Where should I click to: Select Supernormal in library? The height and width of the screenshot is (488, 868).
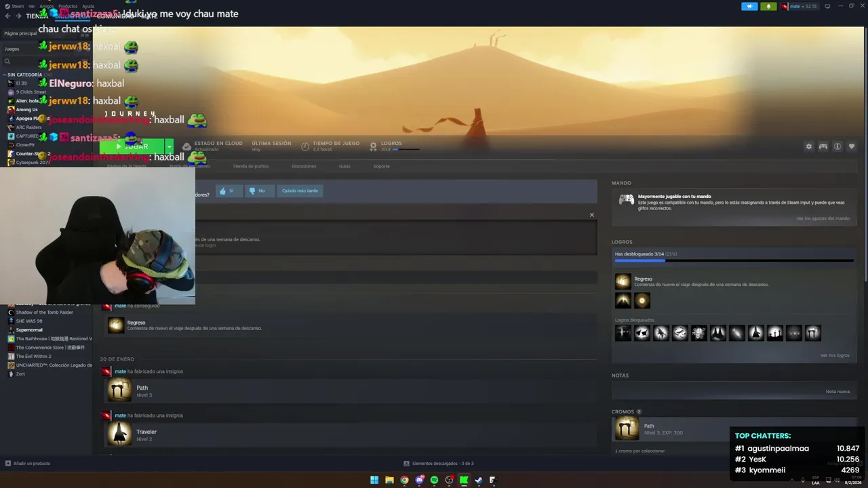[29, 330]
